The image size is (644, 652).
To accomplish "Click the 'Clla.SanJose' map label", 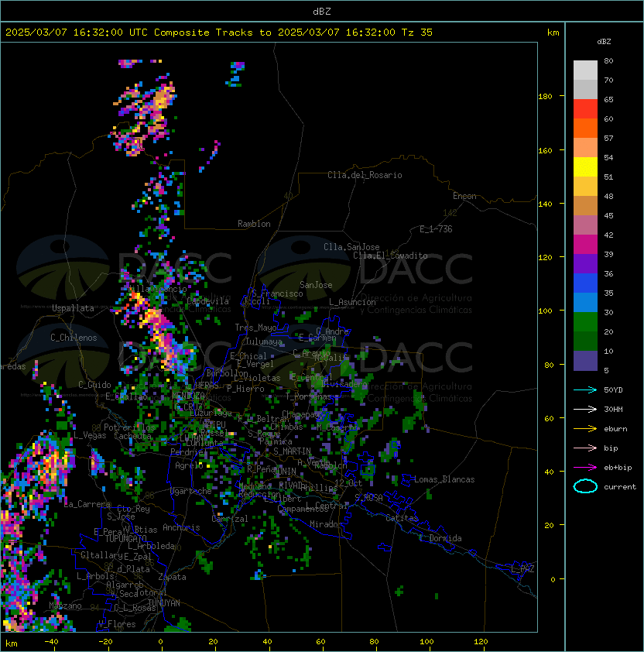I will click(x=351, y=247).
